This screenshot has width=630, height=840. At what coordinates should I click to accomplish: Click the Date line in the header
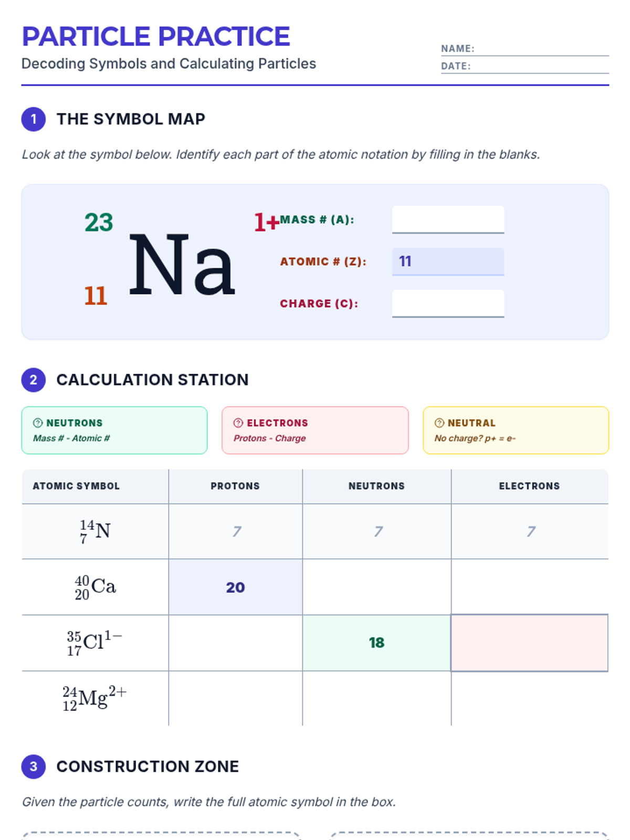[x=541, y=67]
